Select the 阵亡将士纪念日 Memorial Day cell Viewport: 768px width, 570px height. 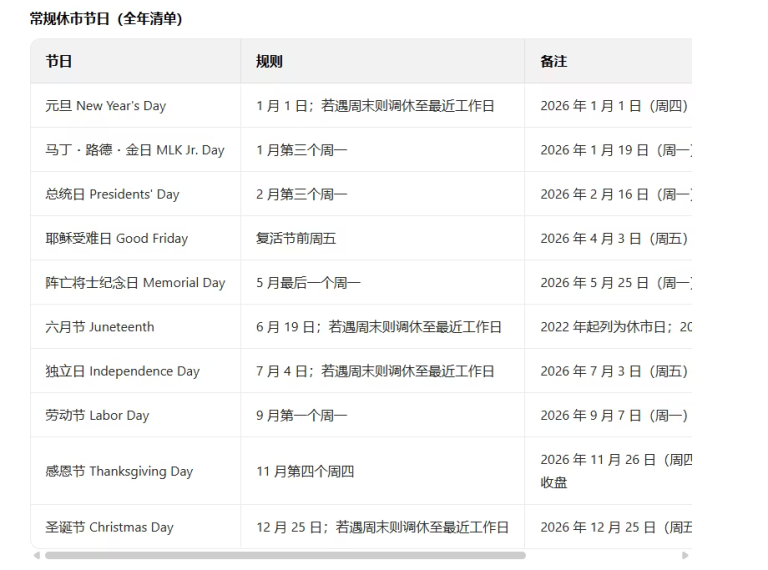tap(135, 283)
